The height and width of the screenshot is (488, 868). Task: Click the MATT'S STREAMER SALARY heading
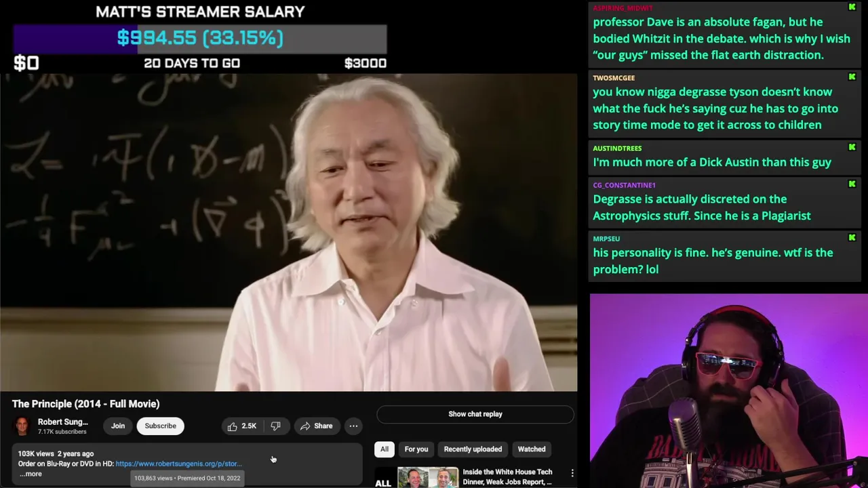[200, 12]
